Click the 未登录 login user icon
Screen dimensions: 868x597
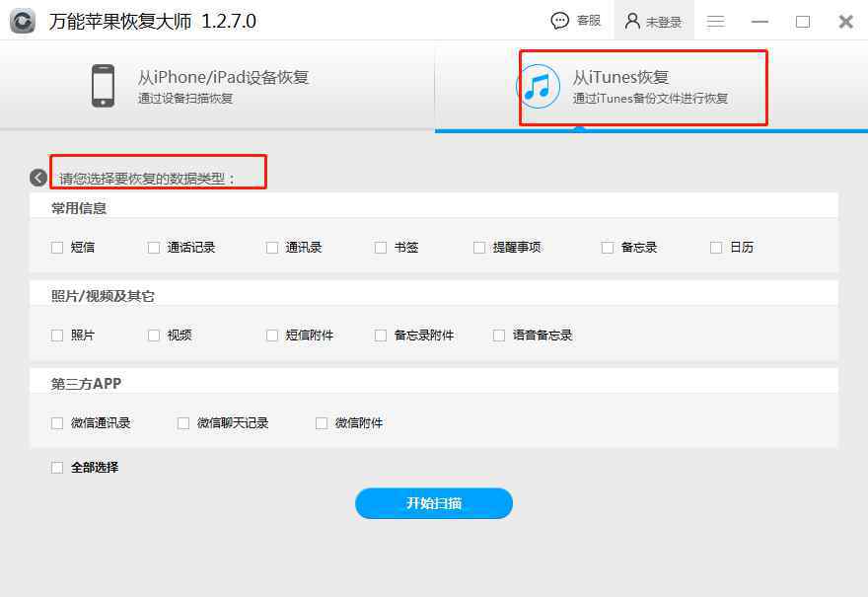(x=632, y=21)
